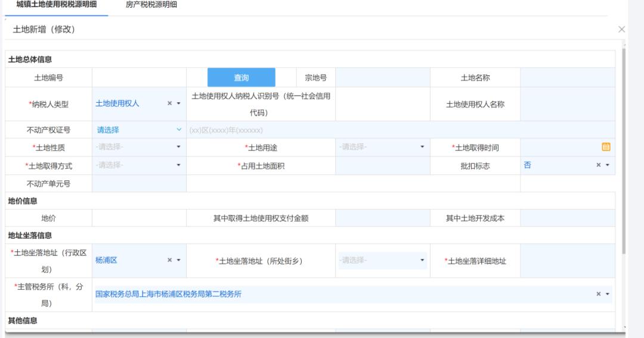Clear the 主管税务所 selection using x icon
Image resolution: width=644 pixels, height=338 pixels.
tap(599, 294)
